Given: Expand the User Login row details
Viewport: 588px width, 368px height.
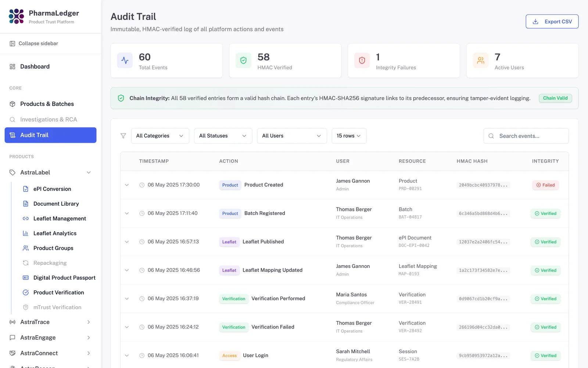Looking at the screenshot, I should [127, 355].
